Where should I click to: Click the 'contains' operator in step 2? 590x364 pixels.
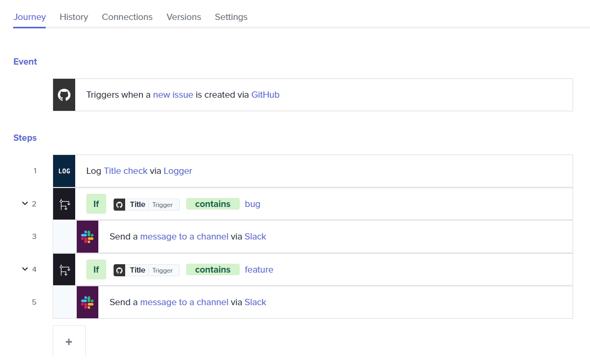[213, 204]
